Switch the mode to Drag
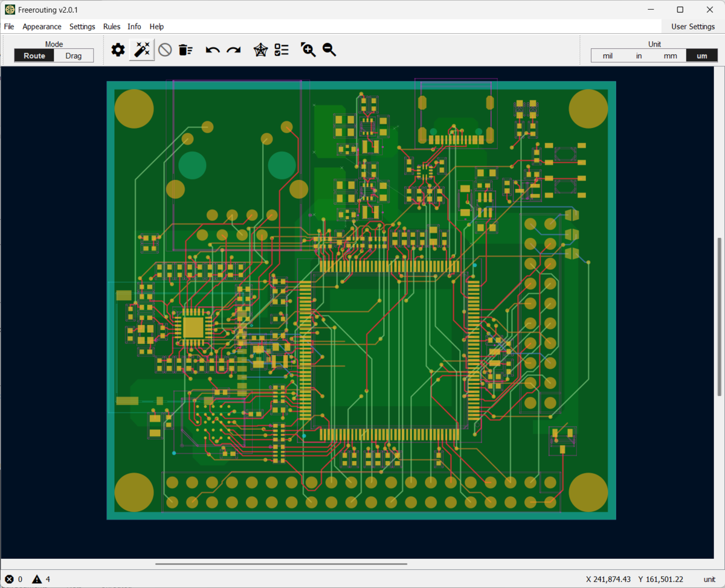Image resolution: width=725 pixels, height=588 pixels. 74,56
